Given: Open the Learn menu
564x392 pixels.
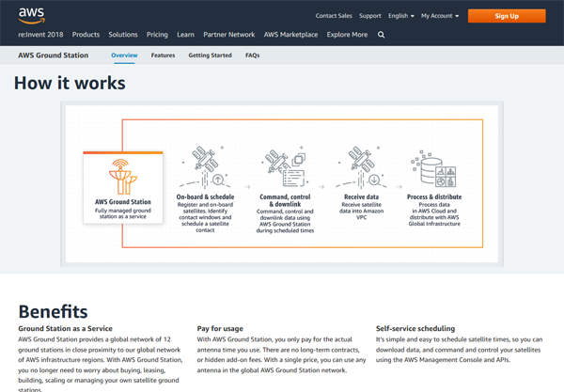Looking at the screenshot, I should (185, 35).
